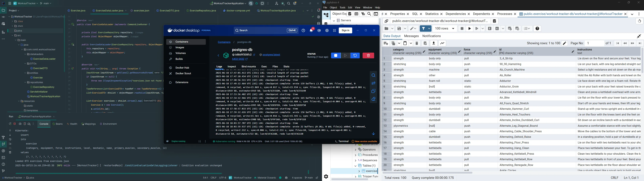This screenshot has height=181, width=644.
Task: Toggle the edit lock on the category column
Action: coord(424,52)
